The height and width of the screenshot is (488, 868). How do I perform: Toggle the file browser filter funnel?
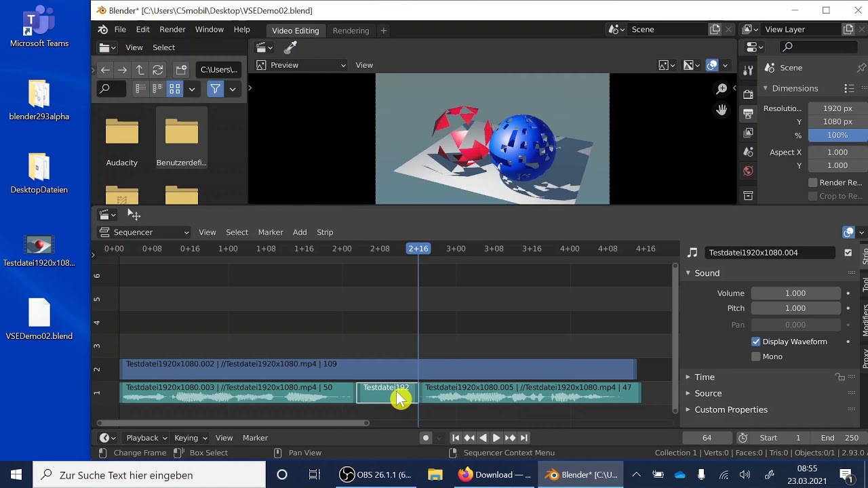(215, 89)
